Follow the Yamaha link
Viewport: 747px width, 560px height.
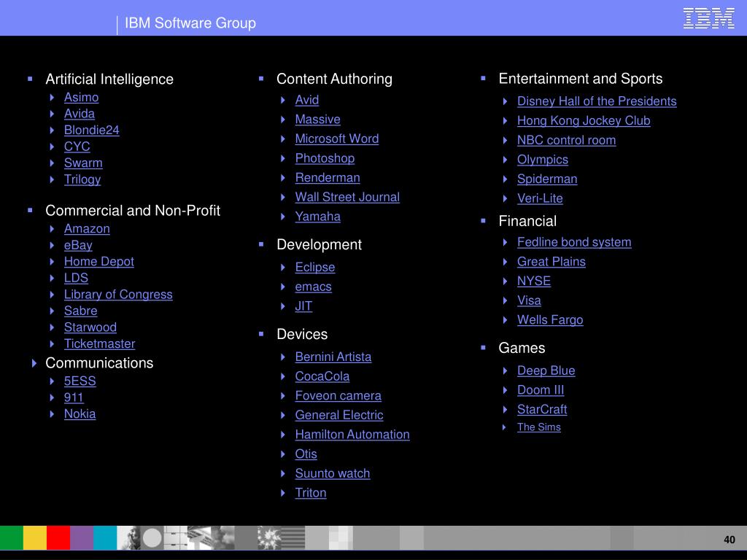318,217
